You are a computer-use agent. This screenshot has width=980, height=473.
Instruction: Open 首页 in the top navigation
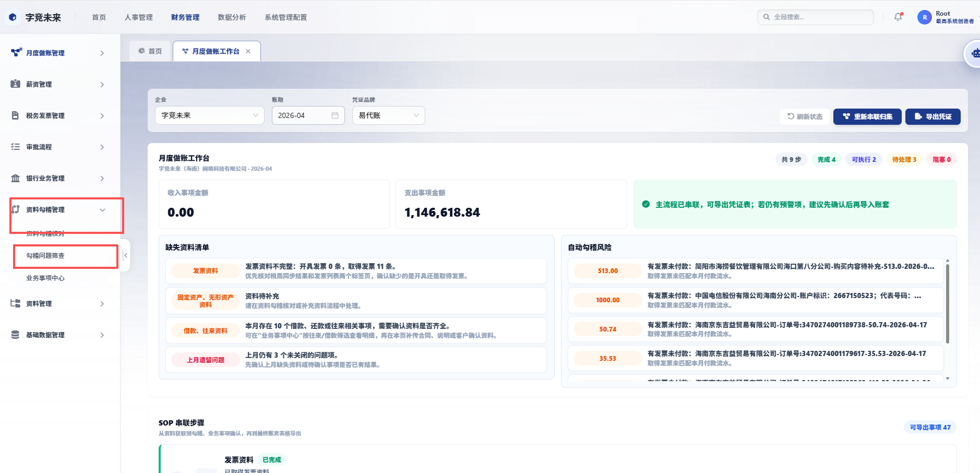coord(99,17)
